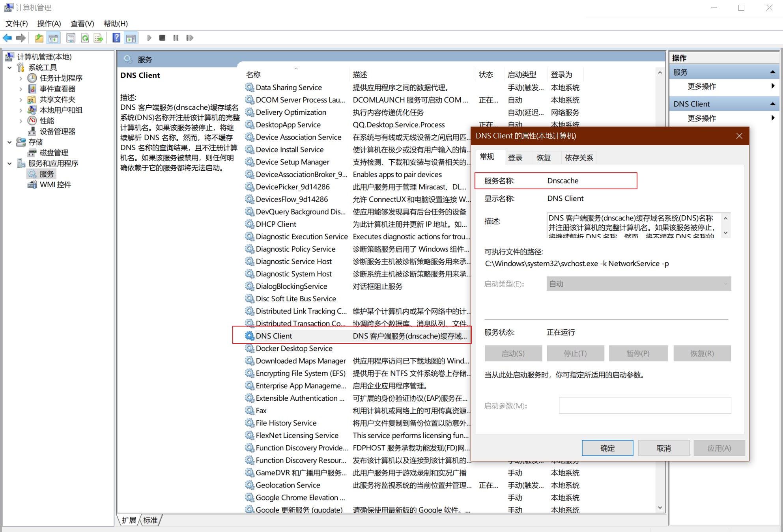This screenshot has width=783, height=532.
Task: Open the 更多操作 arrow under DNS Client
Action: (773, 118)
